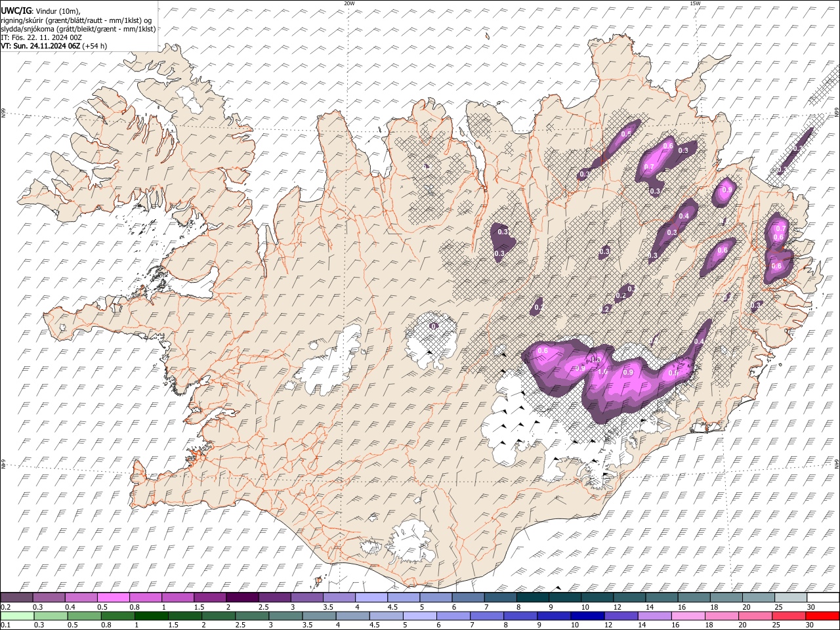Select the light pink rain swatch at 16
The height and width of the screenshot is (630, 840).
689,616
